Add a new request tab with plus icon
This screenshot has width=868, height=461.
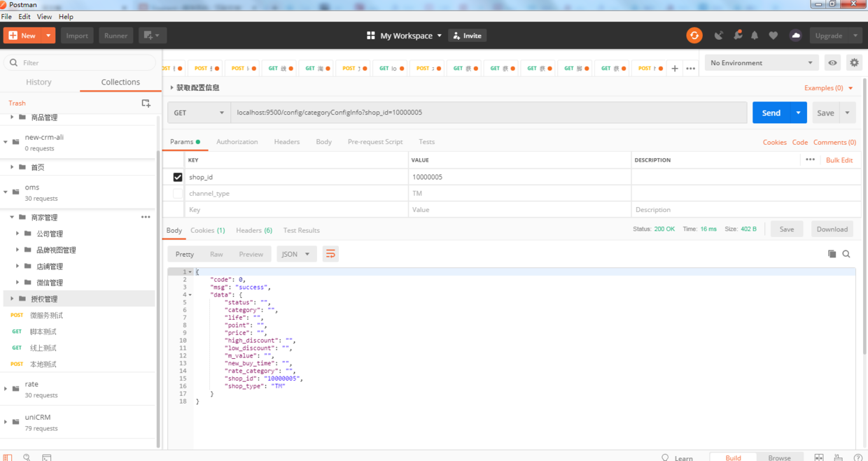(675, 69)
